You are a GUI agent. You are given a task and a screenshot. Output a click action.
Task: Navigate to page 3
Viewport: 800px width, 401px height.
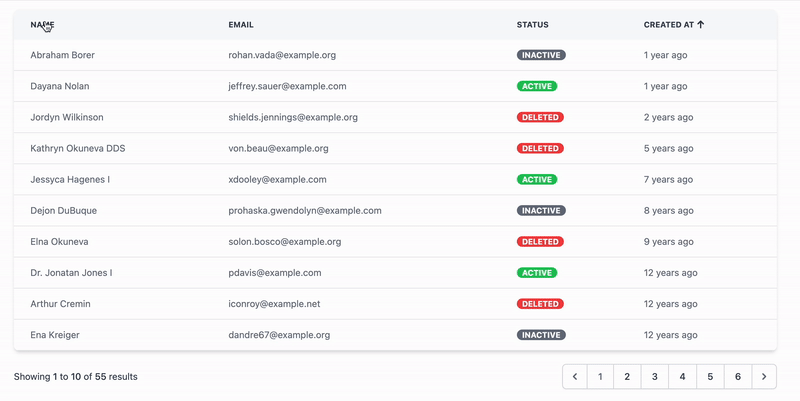coord(655,377)
